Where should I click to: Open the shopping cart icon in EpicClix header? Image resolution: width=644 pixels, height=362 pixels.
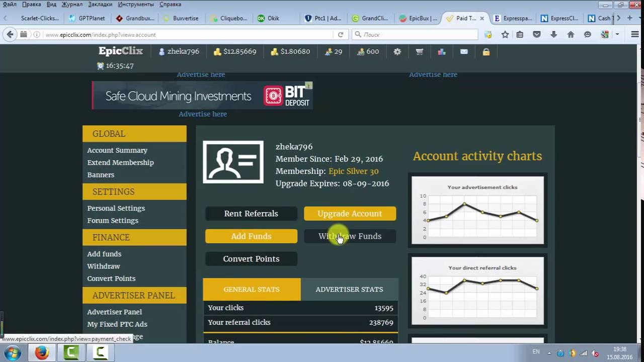pos(419,51)
